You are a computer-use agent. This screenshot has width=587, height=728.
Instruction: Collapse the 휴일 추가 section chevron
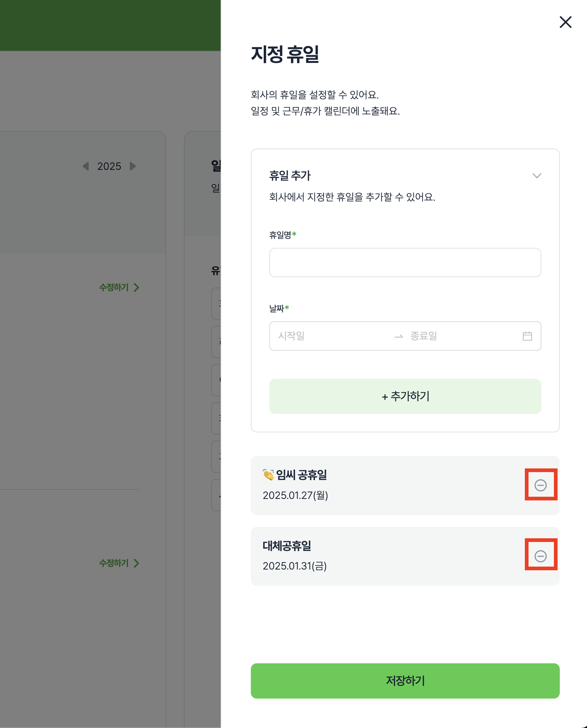537,176
